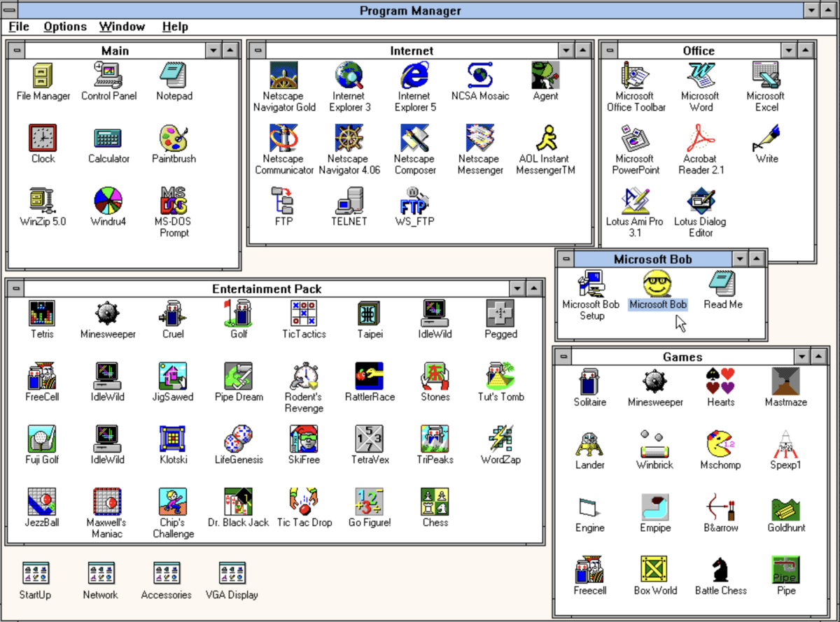Image resolution: width=840 pixels, height=622 pixels.
Task: Select SkiFree game icon
Action: pyautogui.click(x=304, y=439)
